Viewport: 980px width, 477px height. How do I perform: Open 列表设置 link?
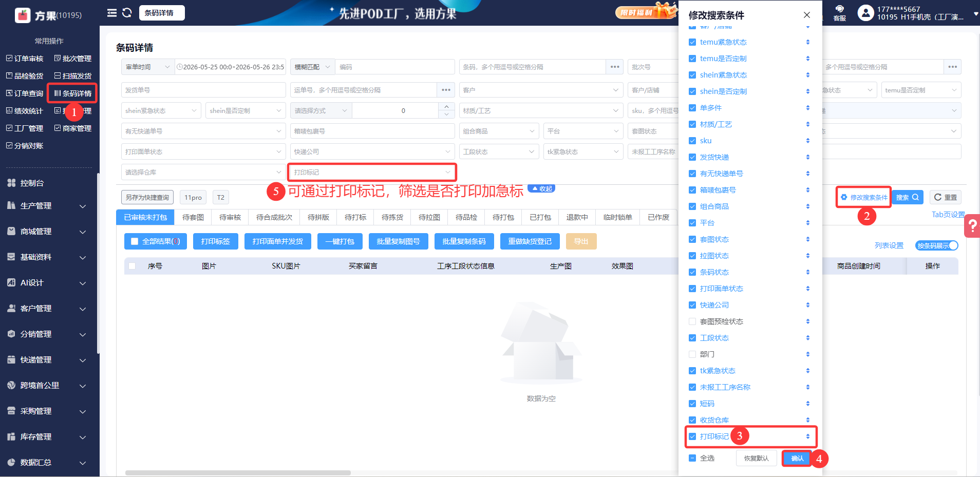889,245
